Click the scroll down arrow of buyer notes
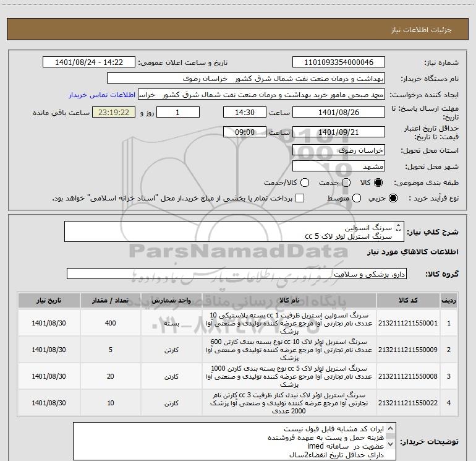476x461 pixels. click(391, 444)
